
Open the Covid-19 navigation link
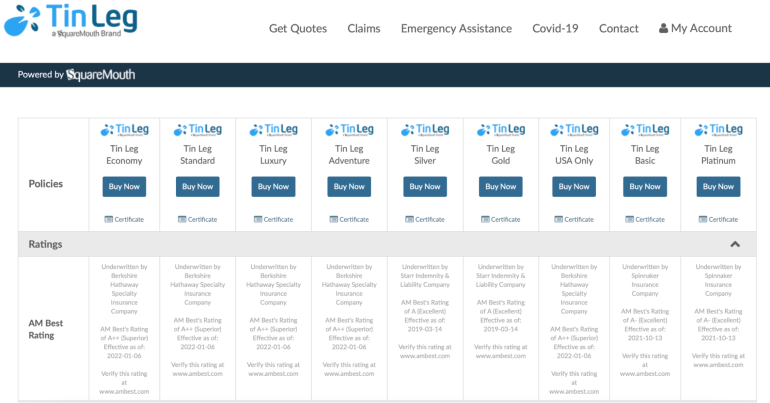pyautogui.click(x=555, y=29)
